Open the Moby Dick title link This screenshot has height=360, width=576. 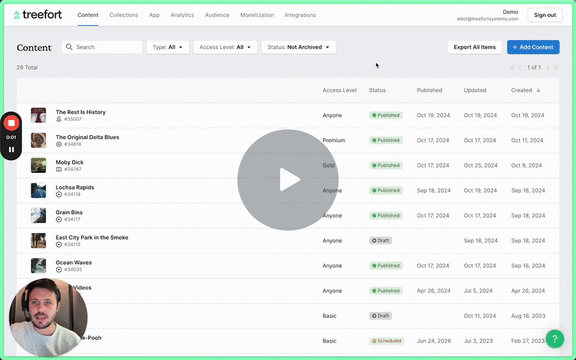pos(69,162)
